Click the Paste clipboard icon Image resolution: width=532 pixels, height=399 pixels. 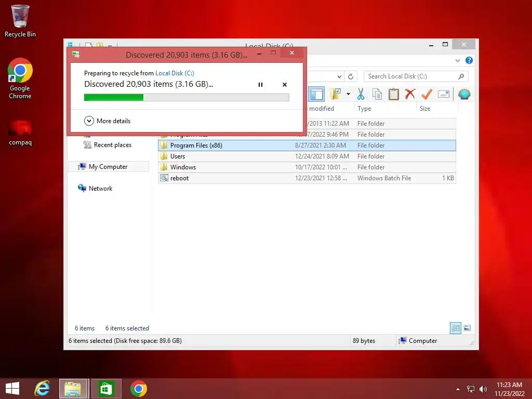pyautogui.click(x=394, y=94)
